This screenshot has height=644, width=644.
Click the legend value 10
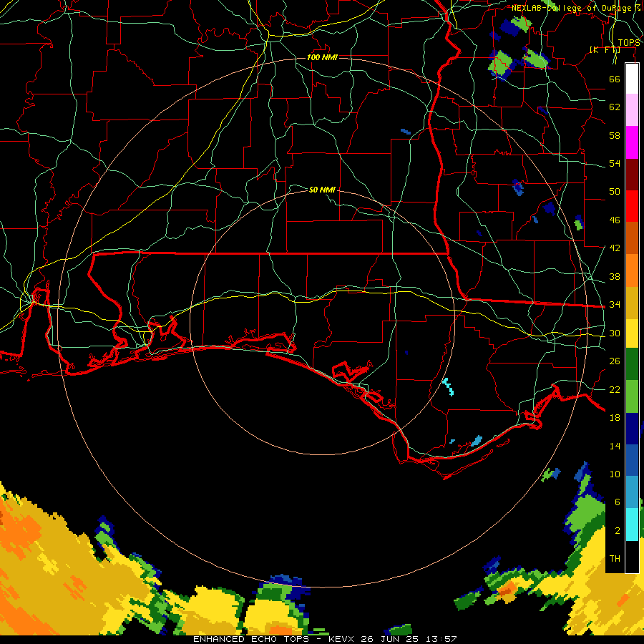tap(615, 474)
